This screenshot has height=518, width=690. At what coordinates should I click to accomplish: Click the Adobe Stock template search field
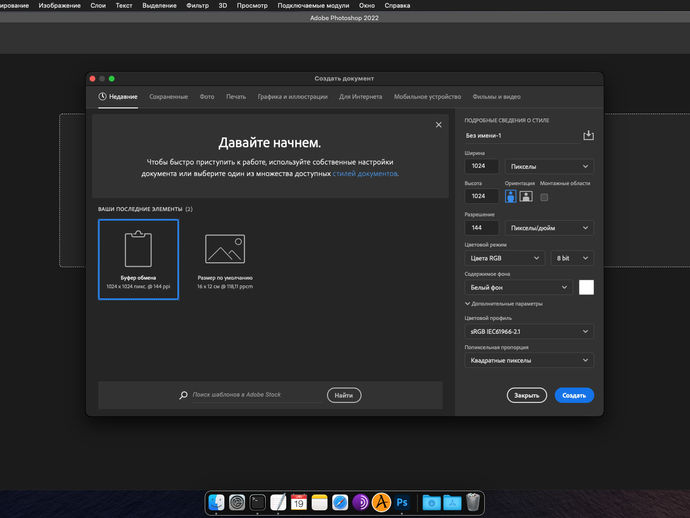pyautogui.click(x=257, y=395)
